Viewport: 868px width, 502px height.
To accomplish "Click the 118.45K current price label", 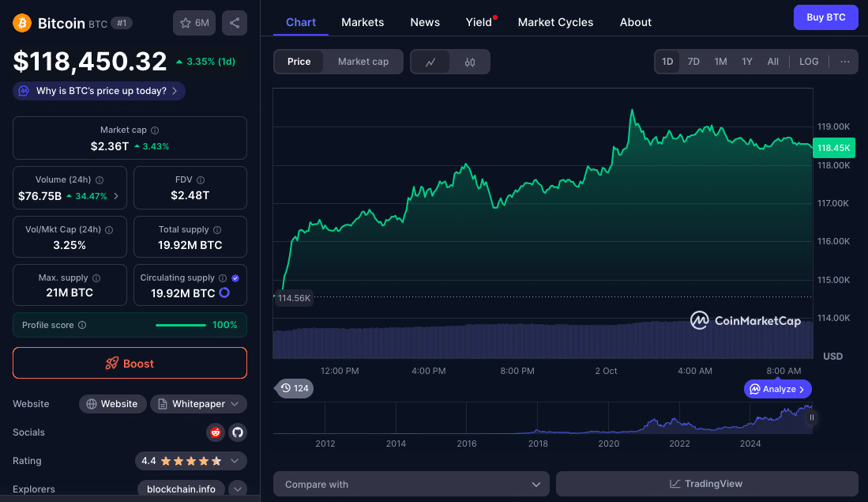I will click(x=834, y=148).
